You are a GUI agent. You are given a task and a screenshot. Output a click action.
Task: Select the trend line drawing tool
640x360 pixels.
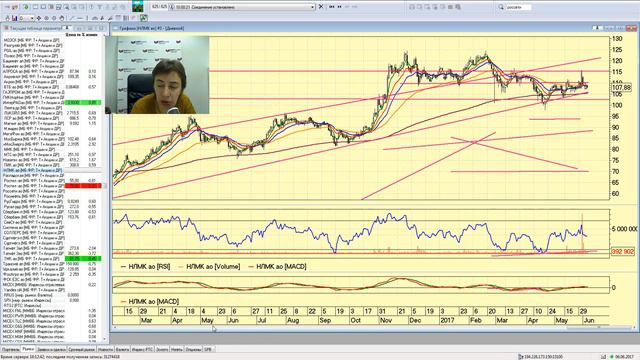[72, 18]
